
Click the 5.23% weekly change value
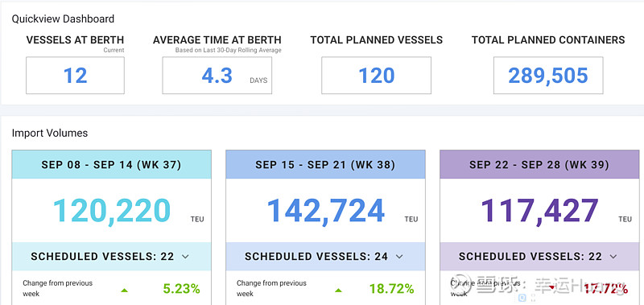pyautogui.click(x=182, y=289)
